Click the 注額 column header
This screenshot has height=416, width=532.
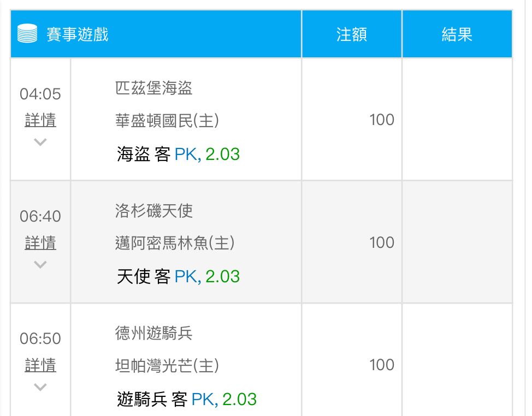(x=351, y=34)
